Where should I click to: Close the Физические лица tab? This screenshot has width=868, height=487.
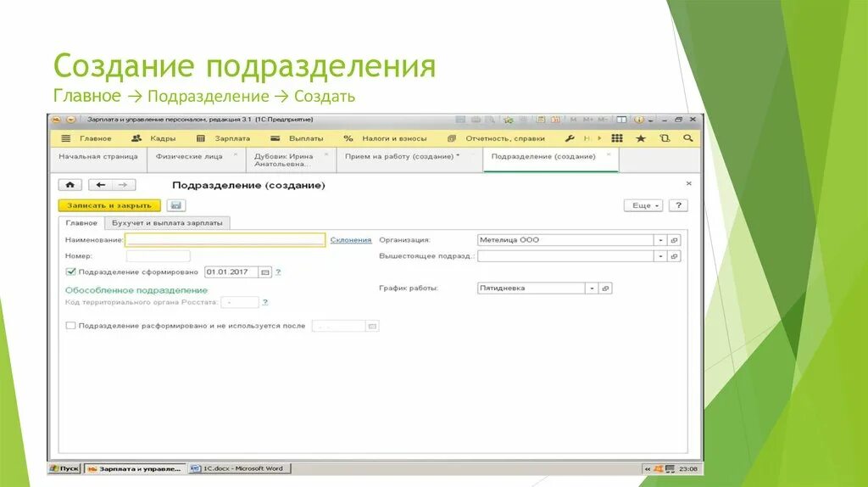point(236,154)
